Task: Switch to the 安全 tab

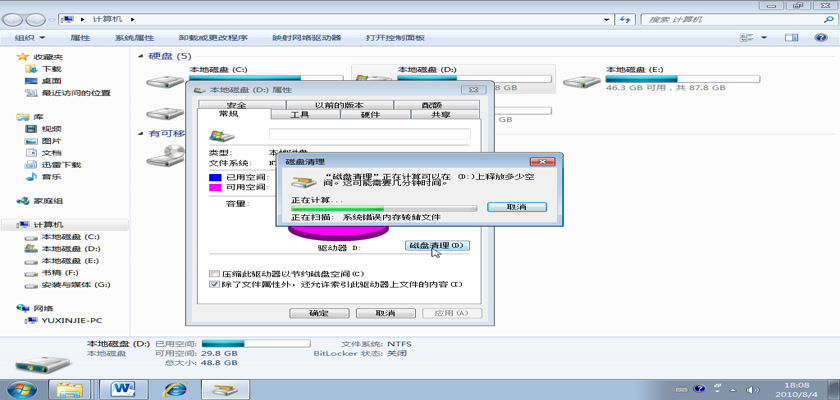Action: 236,105
